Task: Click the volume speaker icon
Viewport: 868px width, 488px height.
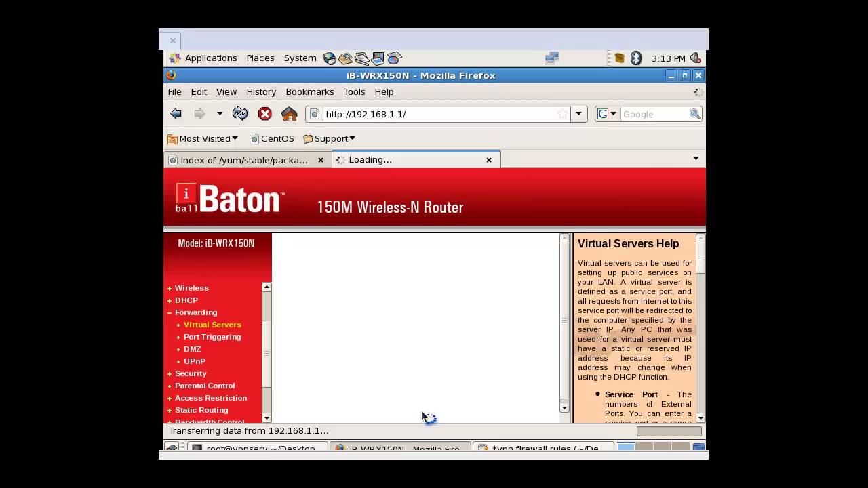Action: click(x=695, y=58)
